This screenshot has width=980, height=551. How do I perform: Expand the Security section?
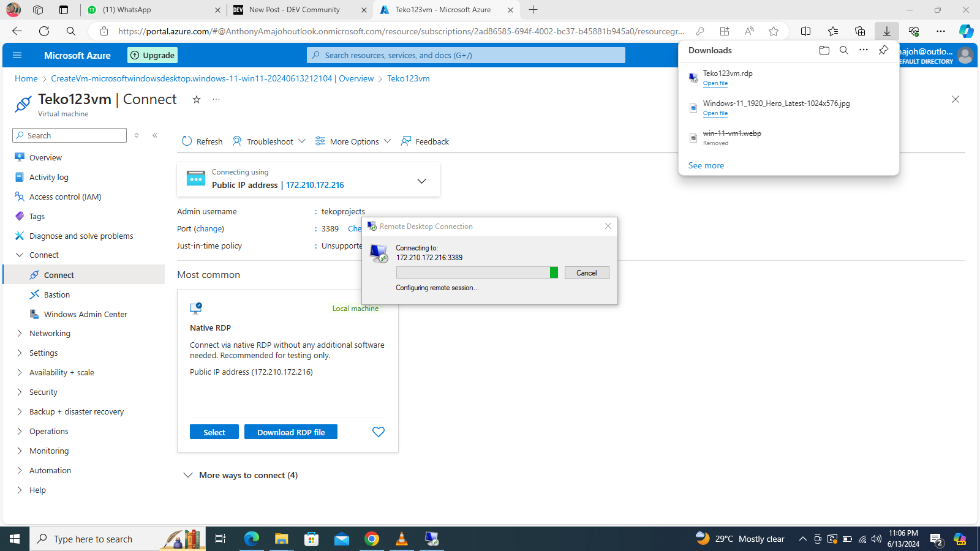[x=20, y=392]
